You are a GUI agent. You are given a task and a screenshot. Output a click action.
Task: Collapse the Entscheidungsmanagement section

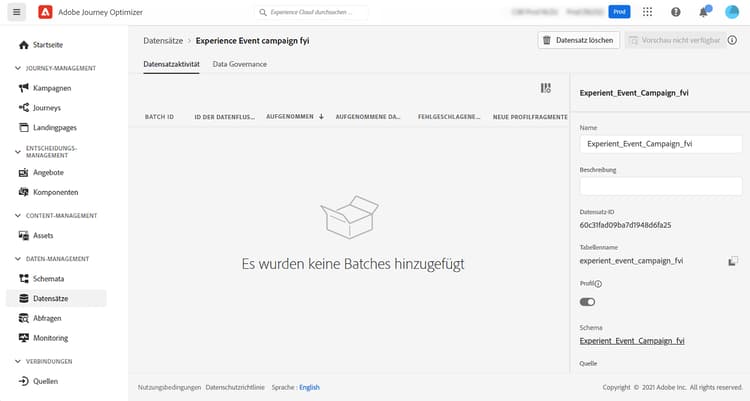18,152
